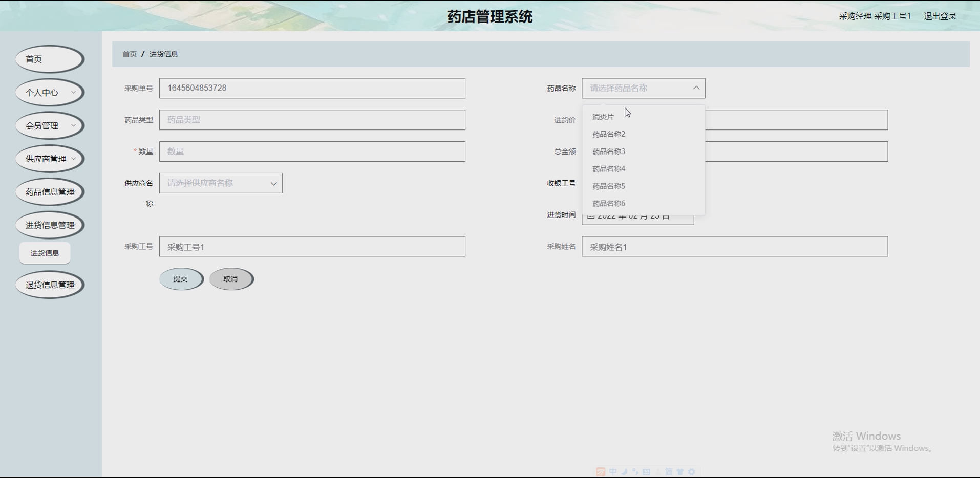Choose 消炎片 from the dropdown list
980x478 pixels.
(643, 117)
